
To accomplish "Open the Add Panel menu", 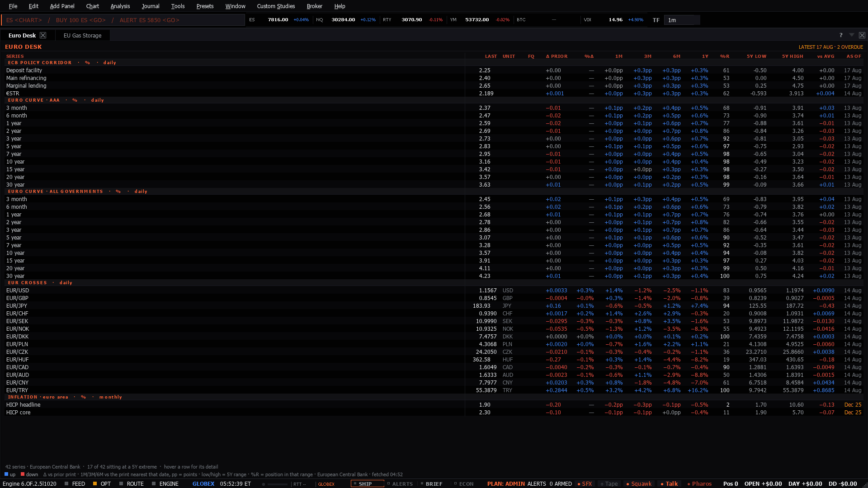I will point(62,6).
